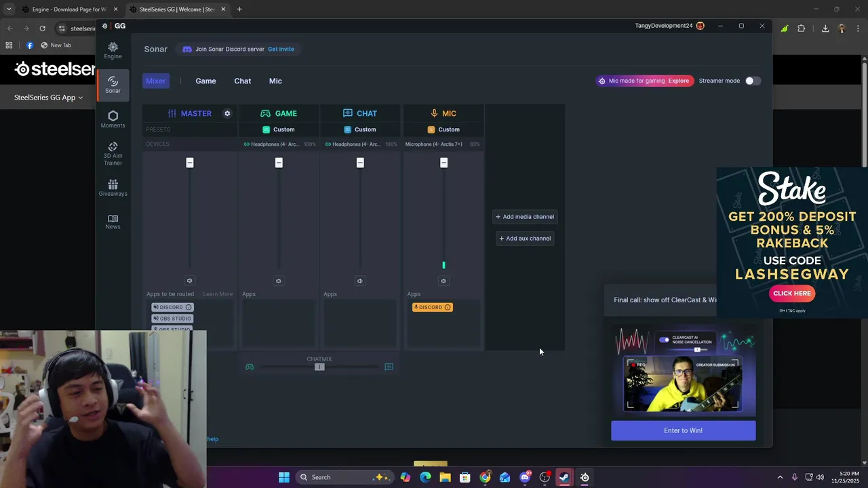Switch to the Game tab
Screen dimensions: 868x488
click(x=205, y=81)
